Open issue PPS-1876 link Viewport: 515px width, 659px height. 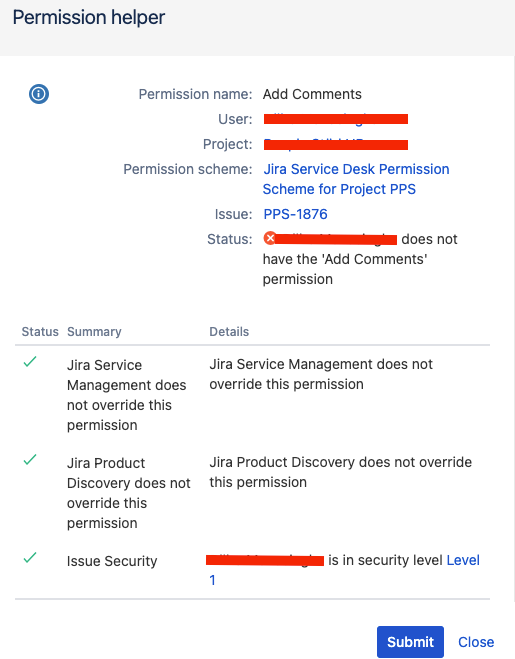pyautogui.click(x=295, y=214)
